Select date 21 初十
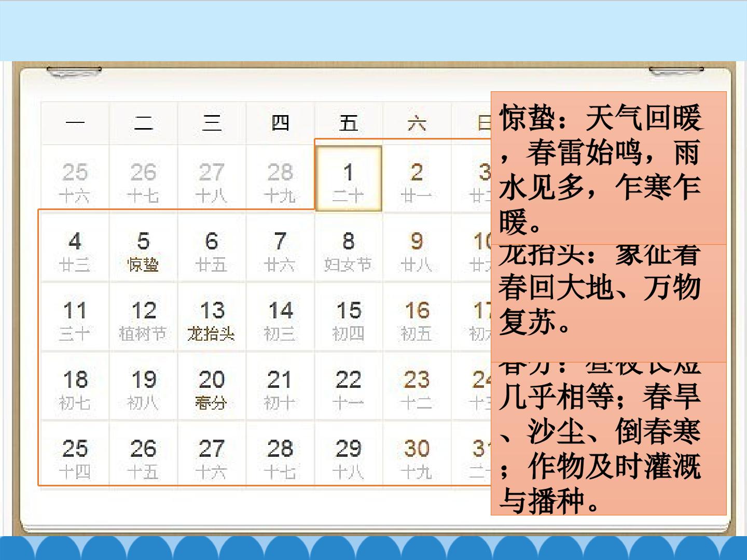Image resolution: width=747 pixels, height=560 pixels. coord(280,386)
